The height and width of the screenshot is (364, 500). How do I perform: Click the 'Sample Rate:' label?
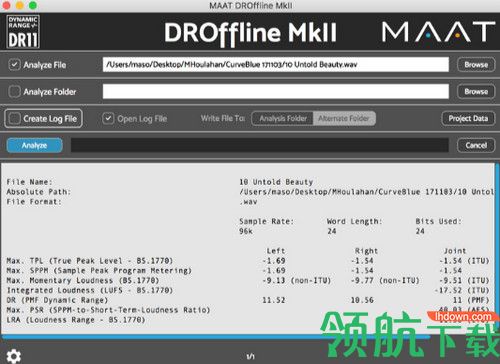point(267,221)
